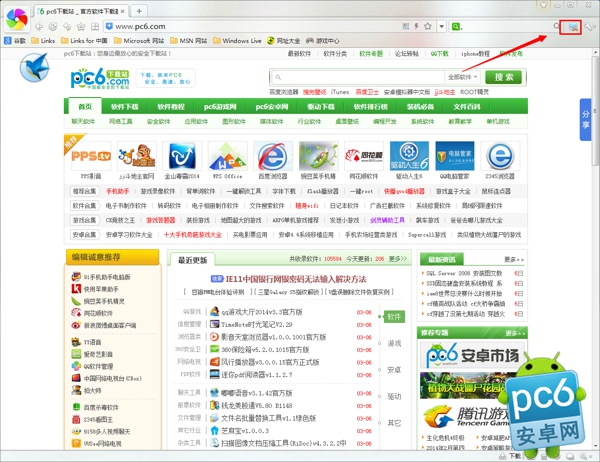The width and height of the screenshot is (600, 462).
Task: Expand the 全部软件 search category dropdown
Action: tap(464, 77)
